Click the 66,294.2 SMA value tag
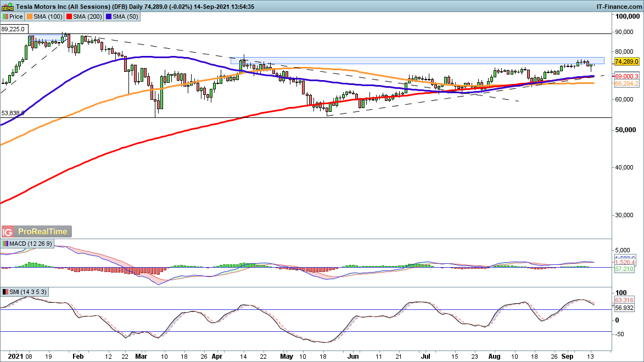644x362 pixels. pyautogui.click(x=627, y=83)
